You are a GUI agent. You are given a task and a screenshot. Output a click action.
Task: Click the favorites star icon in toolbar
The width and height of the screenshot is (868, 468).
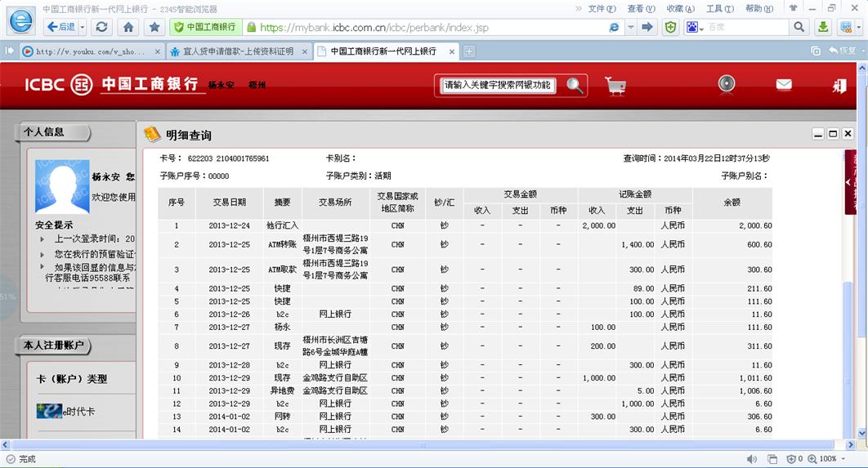coord(154,27)
